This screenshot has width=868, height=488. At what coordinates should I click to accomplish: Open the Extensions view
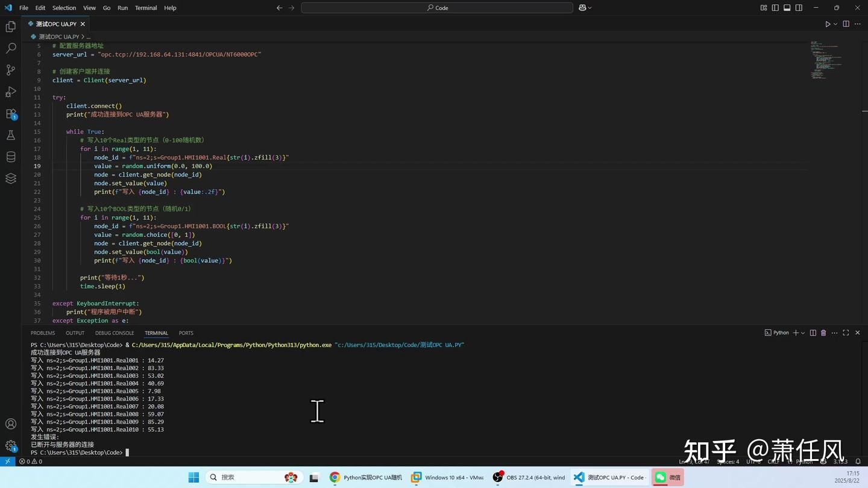tap(10, 113)
